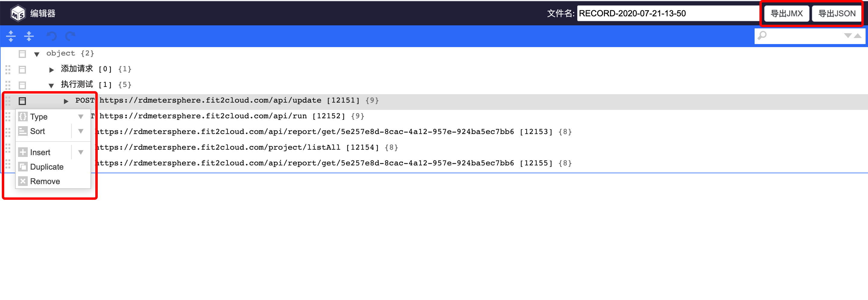Image resolution: width=868 pixels, height=300 pixels.
Task: Click the drag handle of row [12155]
Action: (8, 164)
